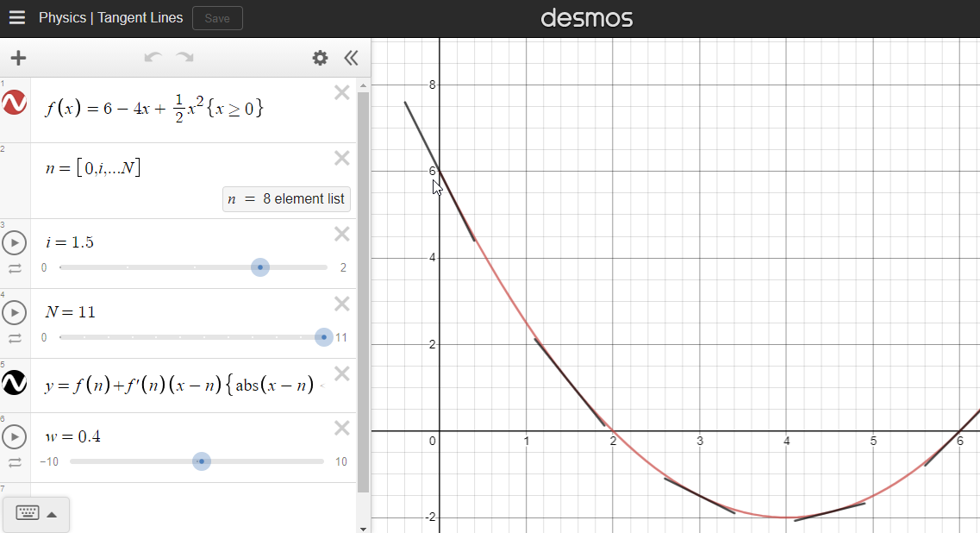Expand the keyboard options with the up arrow

[x=52, y=513]
